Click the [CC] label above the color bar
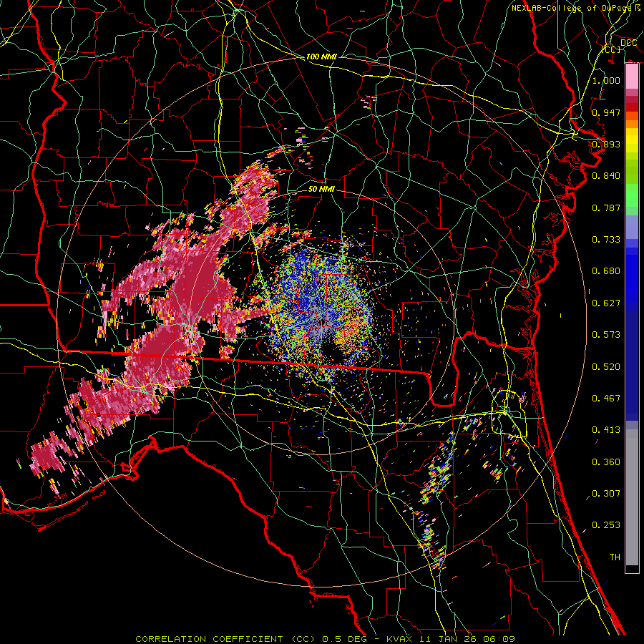The image size is (644, 644). click(x=611, y=49)
